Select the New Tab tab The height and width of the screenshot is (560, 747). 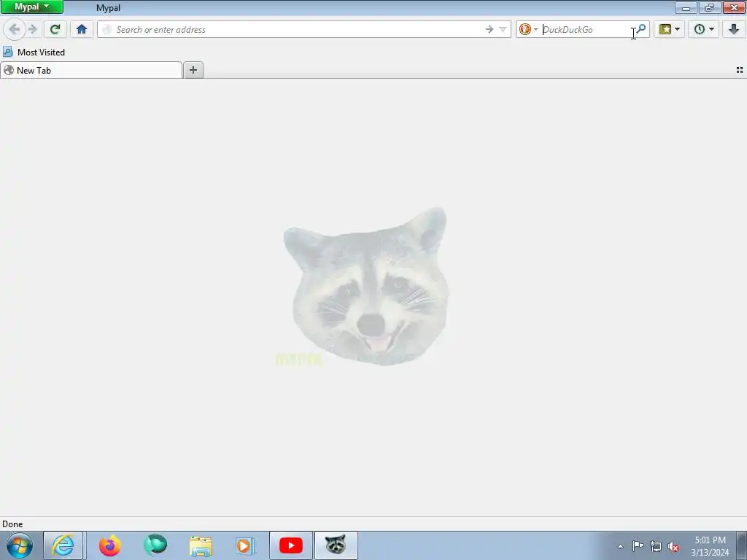point(91,71)
